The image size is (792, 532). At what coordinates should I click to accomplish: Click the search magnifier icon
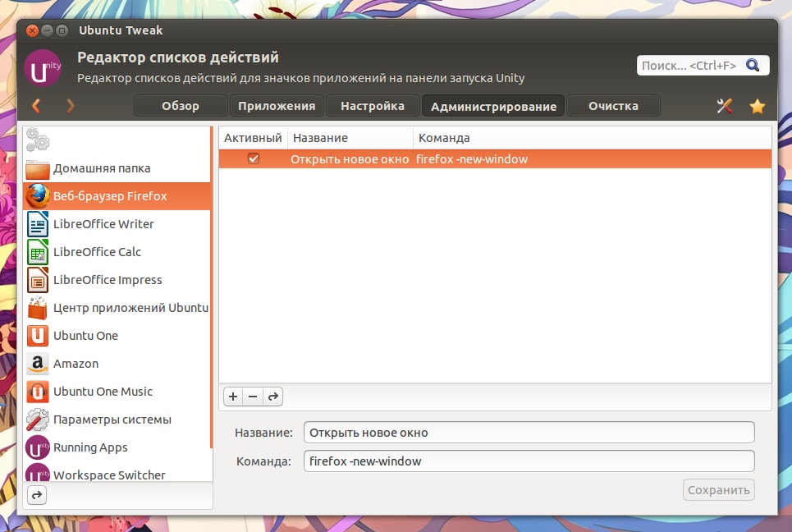pos(753,65)
